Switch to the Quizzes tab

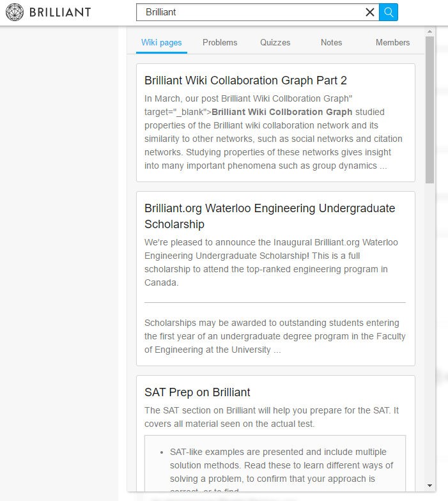tap(275, 42)
